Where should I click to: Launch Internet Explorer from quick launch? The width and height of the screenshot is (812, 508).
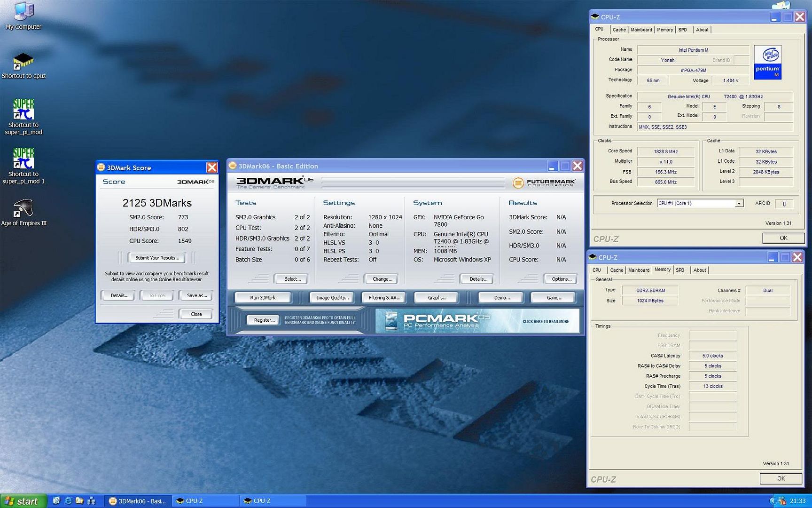click(68, 501)
